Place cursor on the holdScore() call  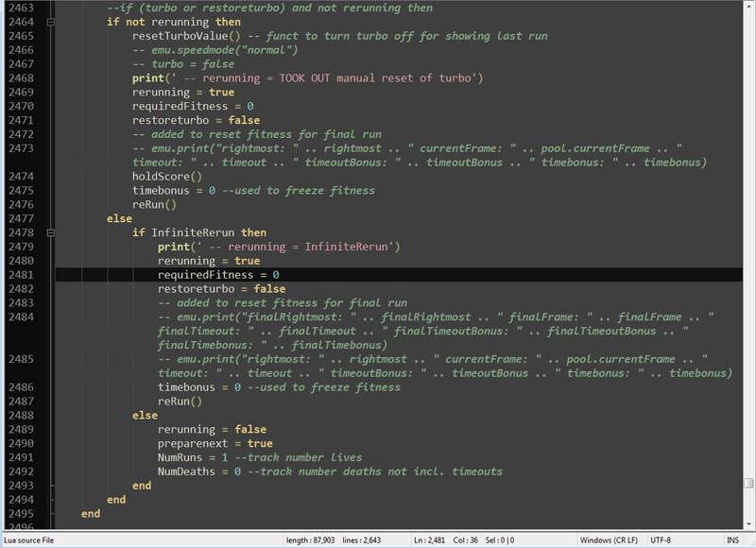167,176
